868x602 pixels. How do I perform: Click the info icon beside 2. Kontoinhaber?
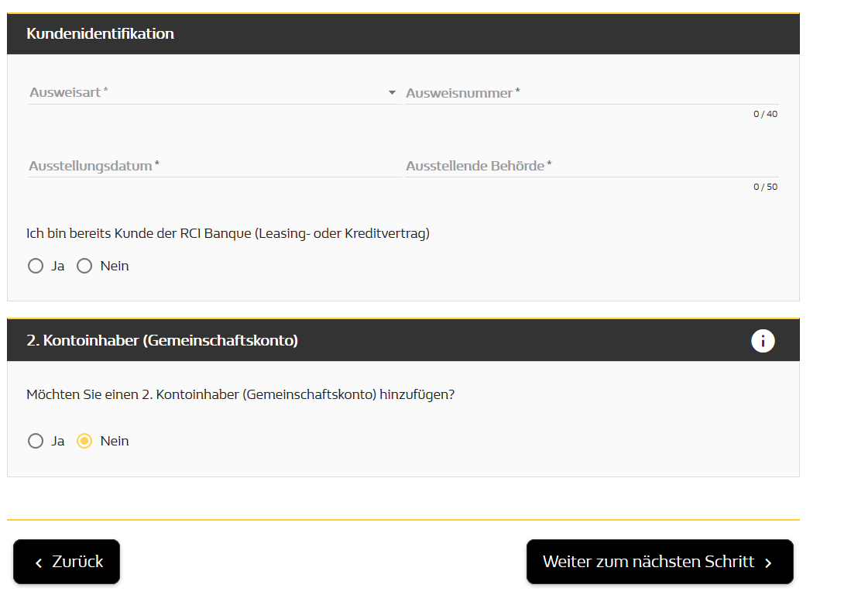tap(763, 340)
